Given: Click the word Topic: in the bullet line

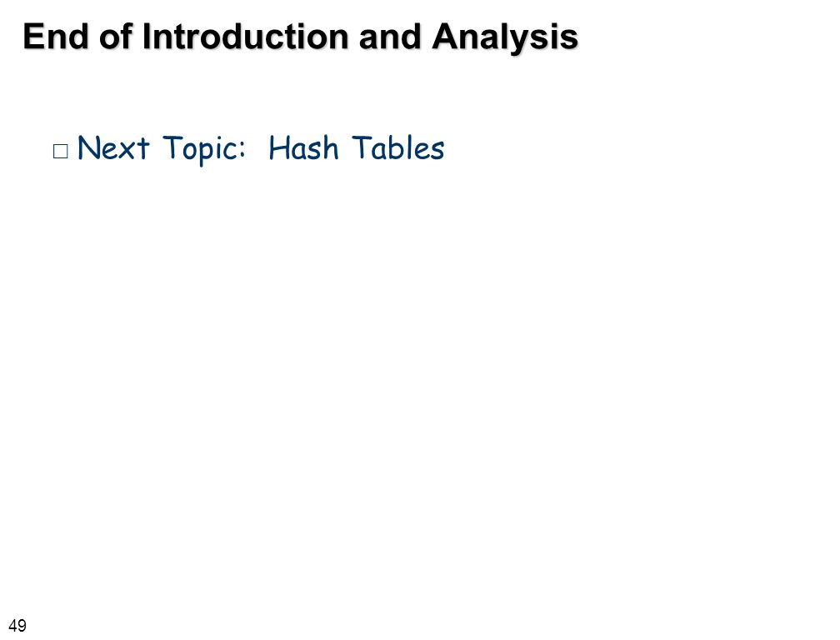Looking at the screenshot, I should 204,149.
